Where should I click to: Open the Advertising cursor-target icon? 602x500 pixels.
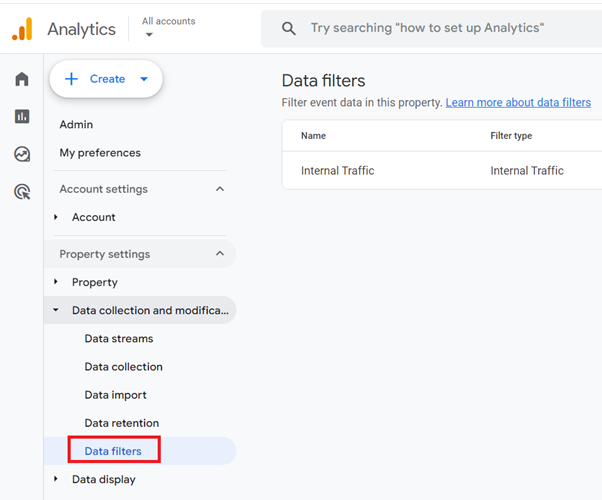tap(22, 192)
